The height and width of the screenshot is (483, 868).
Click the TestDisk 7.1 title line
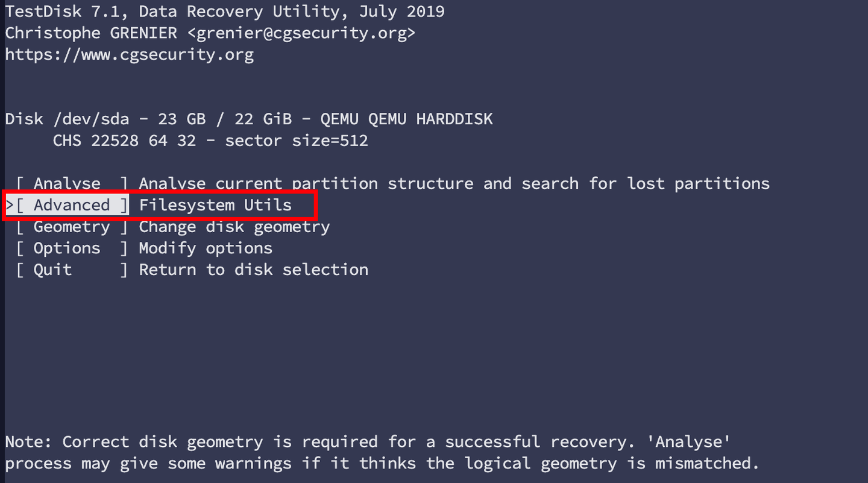[x=225, y=11]
